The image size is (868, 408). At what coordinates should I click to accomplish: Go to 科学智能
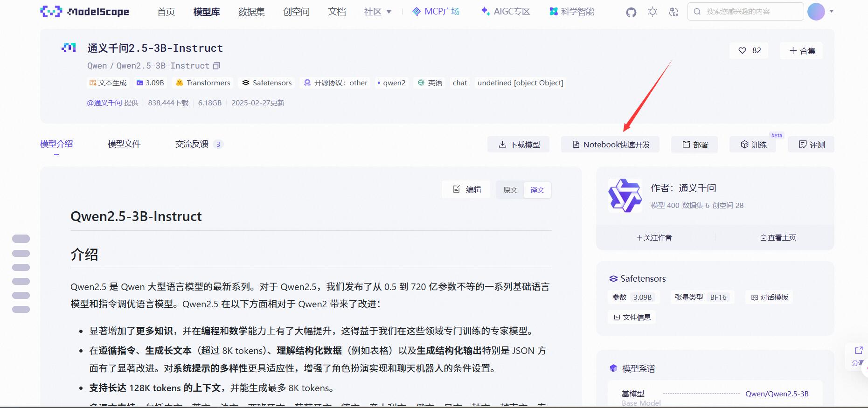[572, 12]
